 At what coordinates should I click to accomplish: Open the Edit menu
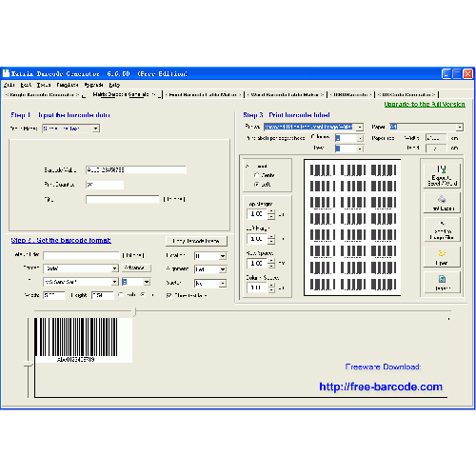(26, 85)
